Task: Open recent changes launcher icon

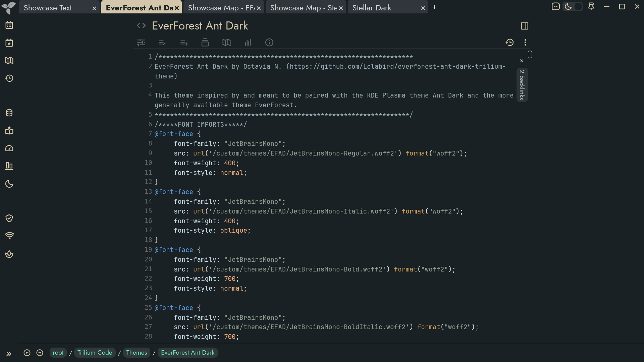Action: click(9, 78)
